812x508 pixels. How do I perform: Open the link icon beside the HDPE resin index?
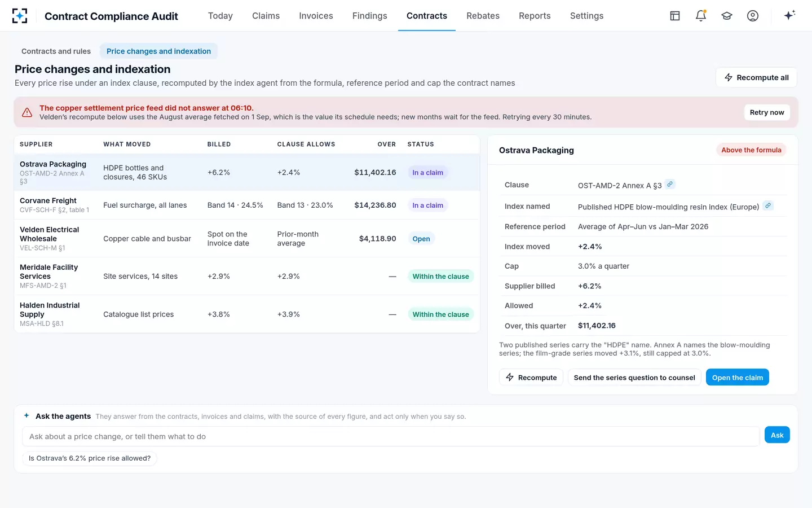pyautogui.click(x=768, y=205)
